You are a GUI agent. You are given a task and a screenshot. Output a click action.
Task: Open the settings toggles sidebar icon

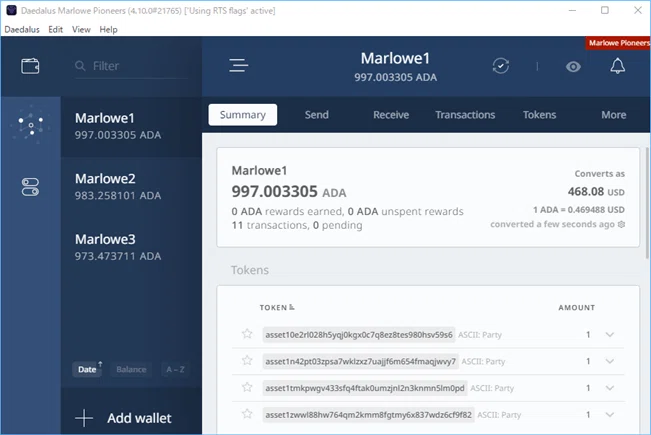pyautogui.click(x=30, y=187)
